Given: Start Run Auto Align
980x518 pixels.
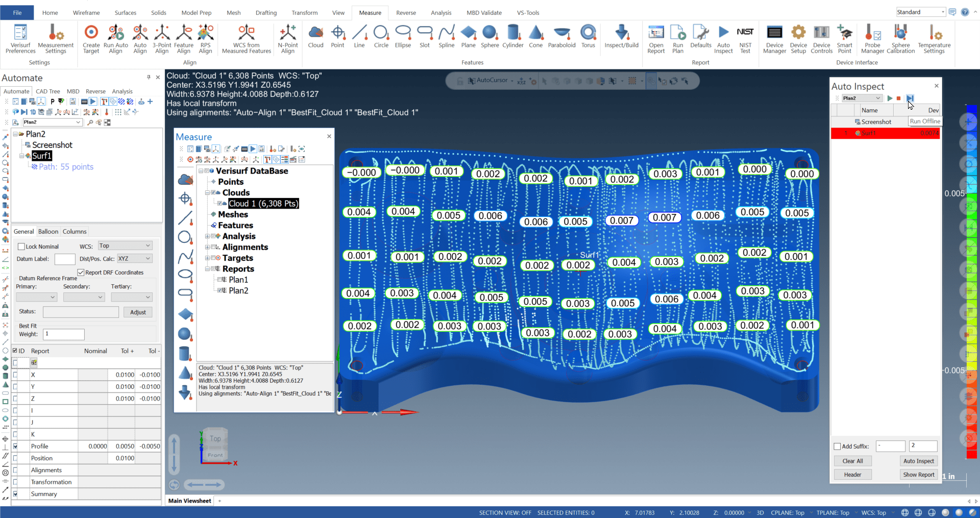Looking at the screenshot, I should (x=116, y=39).
